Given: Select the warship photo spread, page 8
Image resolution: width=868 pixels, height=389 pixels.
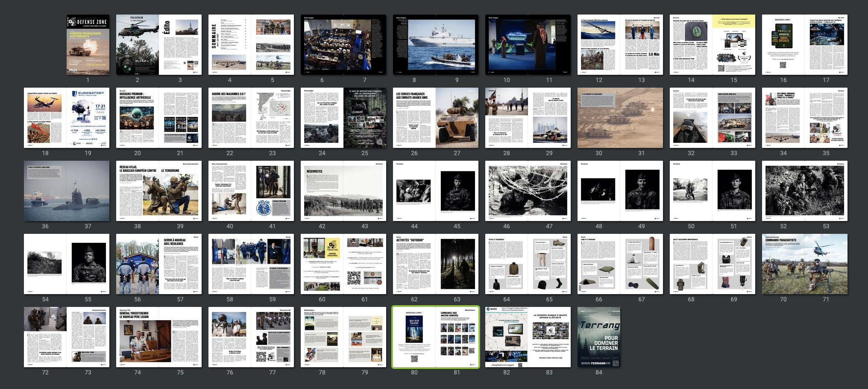Looking at the screenshot, I should pos(414,45).
